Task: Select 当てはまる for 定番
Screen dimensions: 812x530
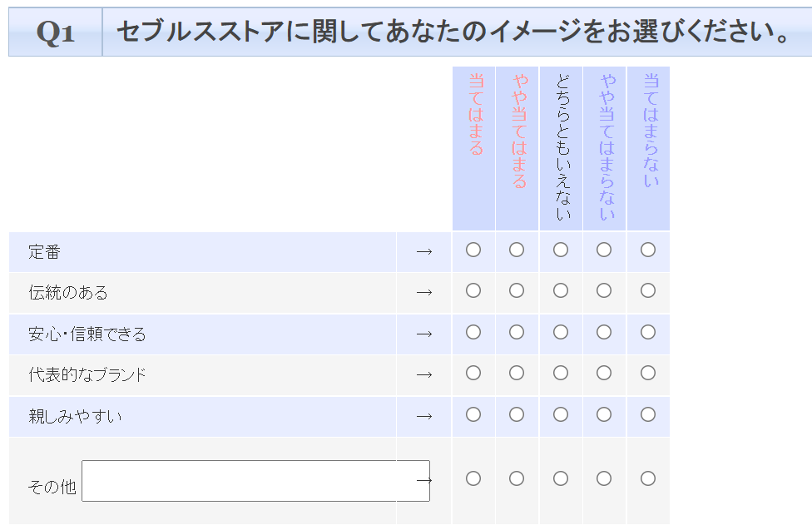Action: (x=473, y=250)
